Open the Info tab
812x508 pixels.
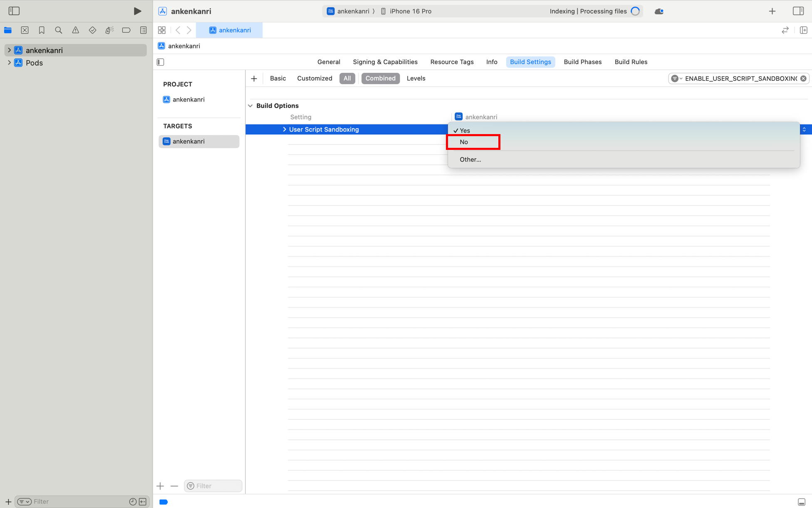pyautogui.click(x=492, y=62)
